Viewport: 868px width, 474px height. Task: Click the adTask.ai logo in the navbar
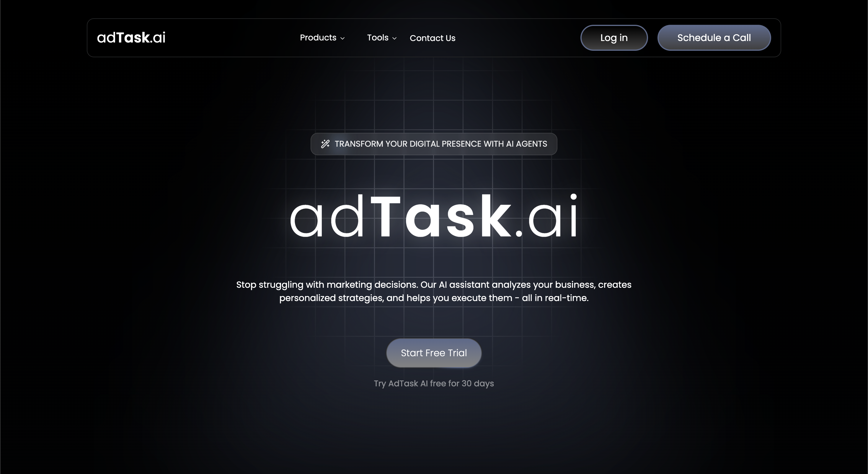(131, 37)
